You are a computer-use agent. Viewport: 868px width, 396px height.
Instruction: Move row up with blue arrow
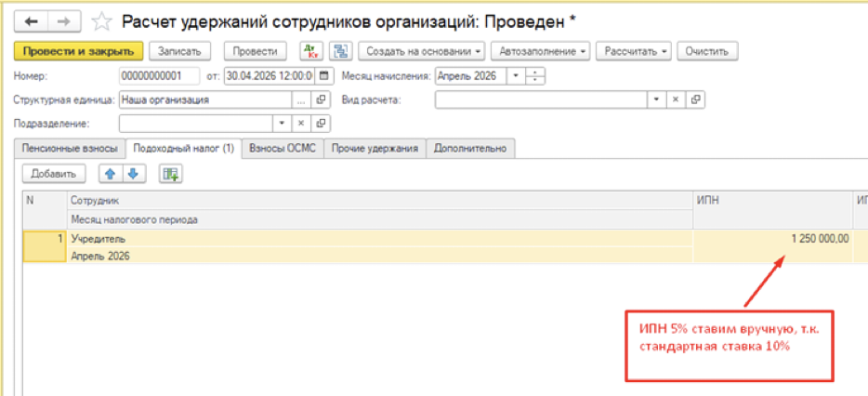pos(112,173)
